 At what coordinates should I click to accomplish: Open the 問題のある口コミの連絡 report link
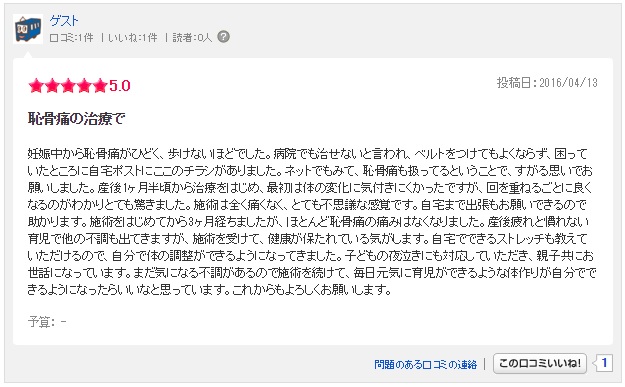coord(425,364)
